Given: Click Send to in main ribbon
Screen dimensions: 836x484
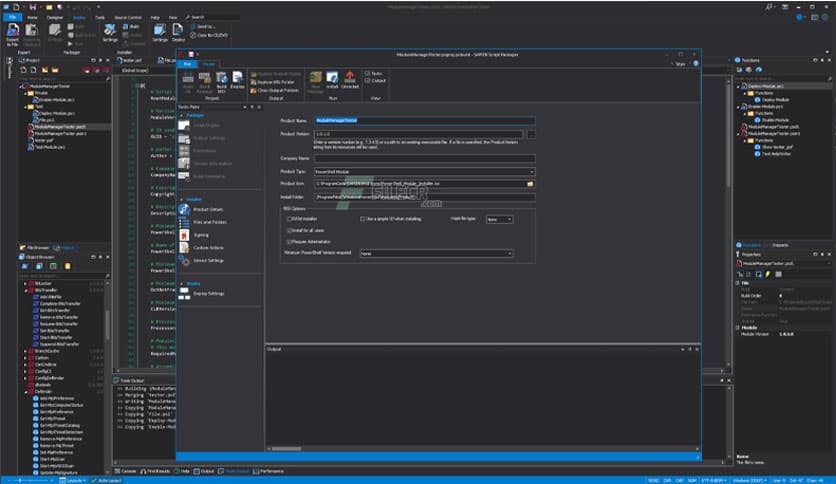Looking at the screenshot, I should [x=202, y=27].
